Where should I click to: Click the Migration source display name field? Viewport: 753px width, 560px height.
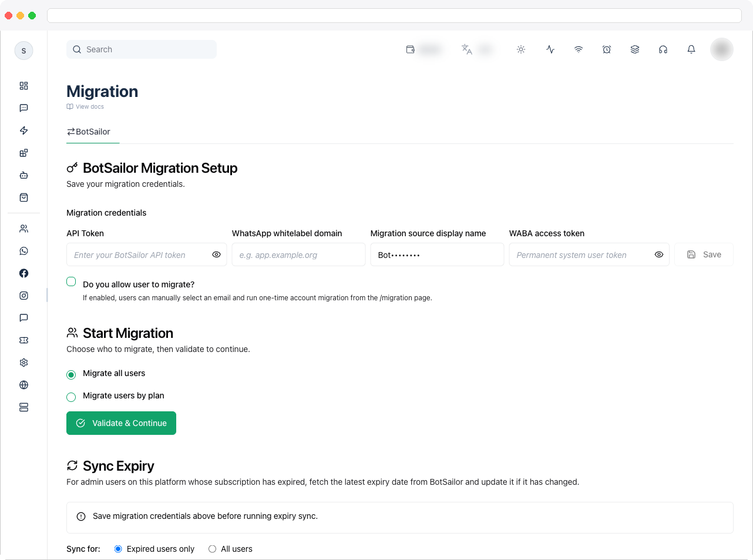pyautogui.click(x=437, y=254)
